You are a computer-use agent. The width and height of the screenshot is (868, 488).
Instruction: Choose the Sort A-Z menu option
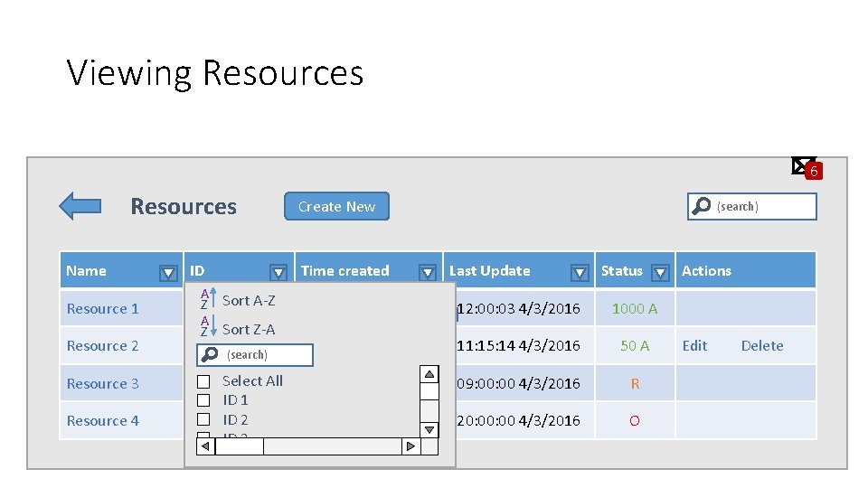click(x=249, y=300)
